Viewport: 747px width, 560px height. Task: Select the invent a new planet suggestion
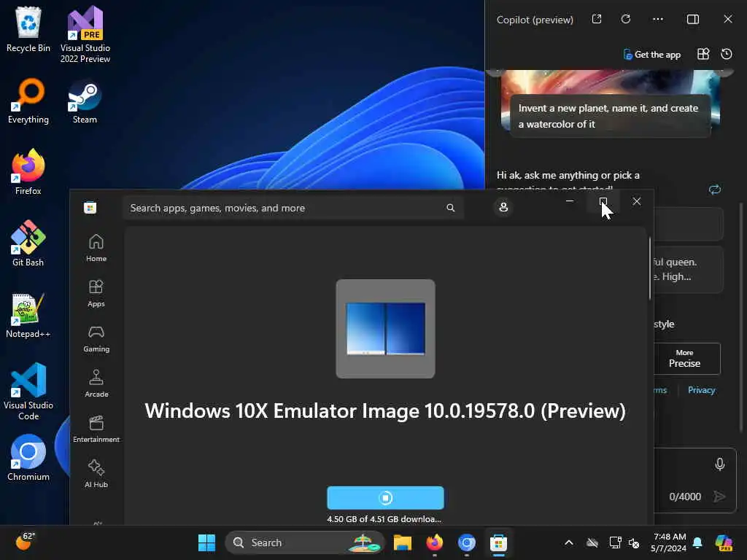pos(611,116)
